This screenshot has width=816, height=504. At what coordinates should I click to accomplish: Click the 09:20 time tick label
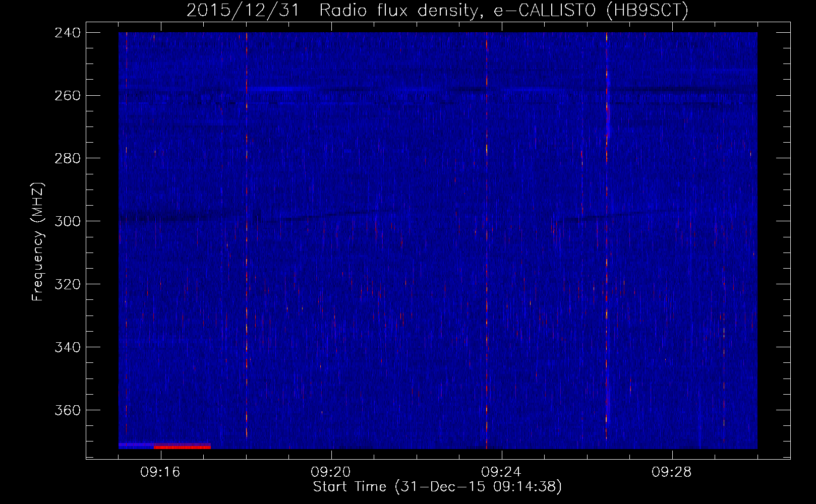pyautogui.click(x=331, y=472)
